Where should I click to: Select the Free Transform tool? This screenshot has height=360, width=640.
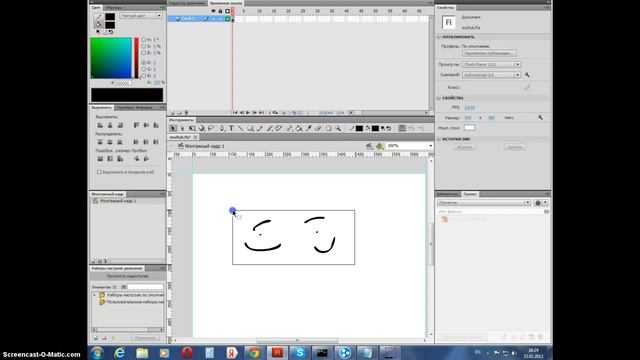(x=192, y=128)
